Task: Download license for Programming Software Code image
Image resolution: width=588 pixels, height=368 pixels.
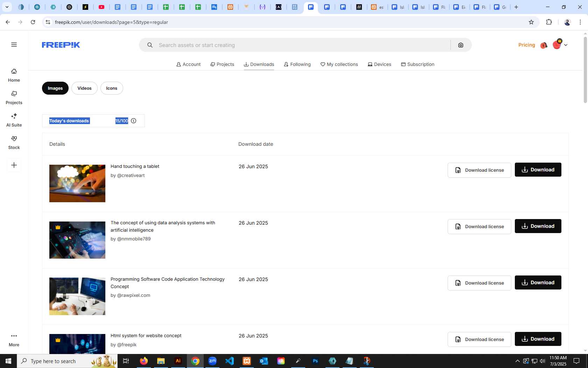Action: point(479,283)
